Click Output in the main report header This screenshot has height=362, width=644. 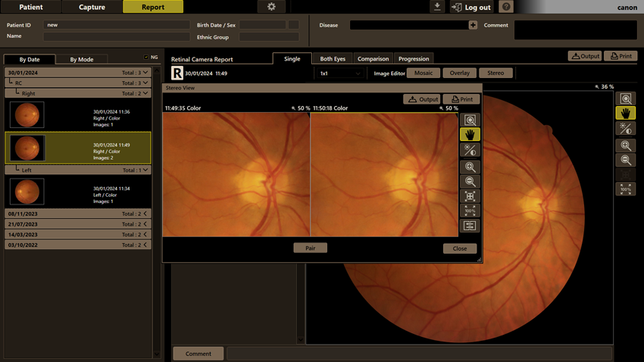click(585, 56)
